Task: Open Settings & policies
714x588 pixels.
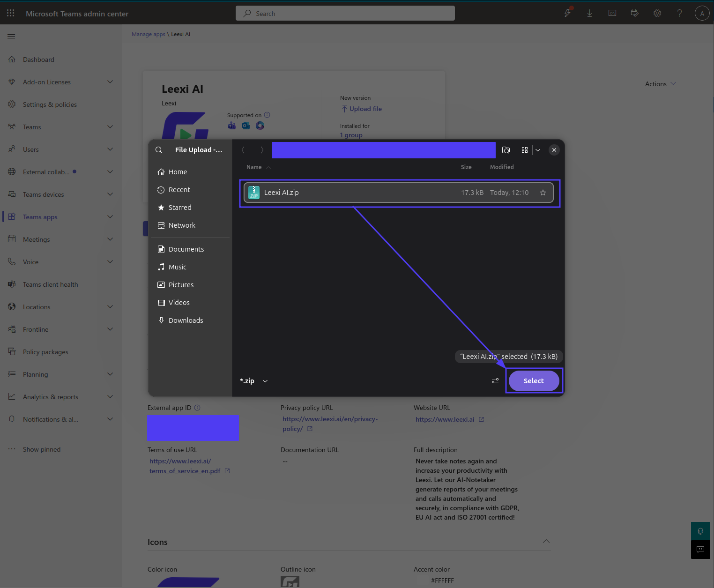Action: pyautogui.click(x=50, y=104)
